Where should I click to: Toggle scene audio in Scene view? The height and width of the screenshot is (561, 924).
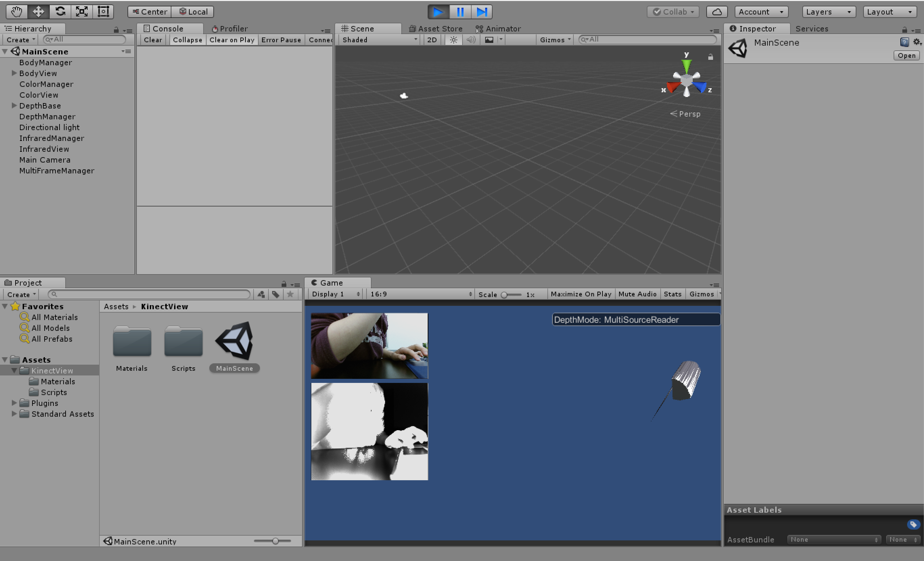click(x=471, y=40)
